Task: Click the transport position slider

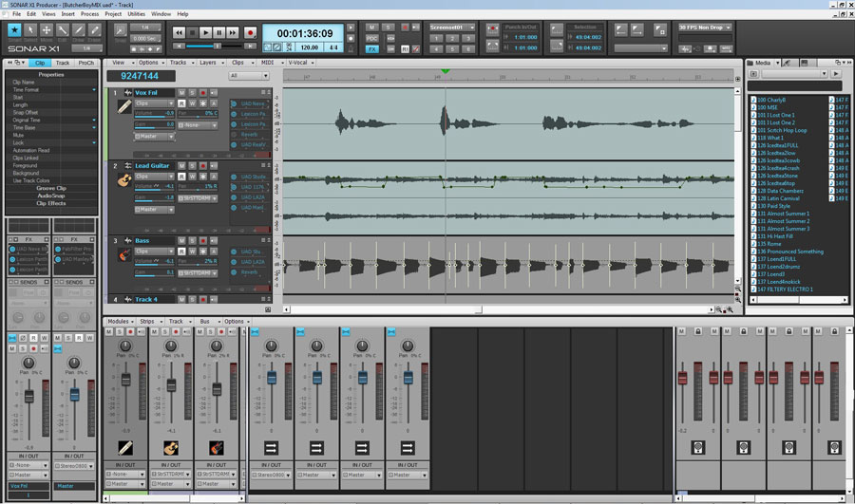Action: coord(217,47)
